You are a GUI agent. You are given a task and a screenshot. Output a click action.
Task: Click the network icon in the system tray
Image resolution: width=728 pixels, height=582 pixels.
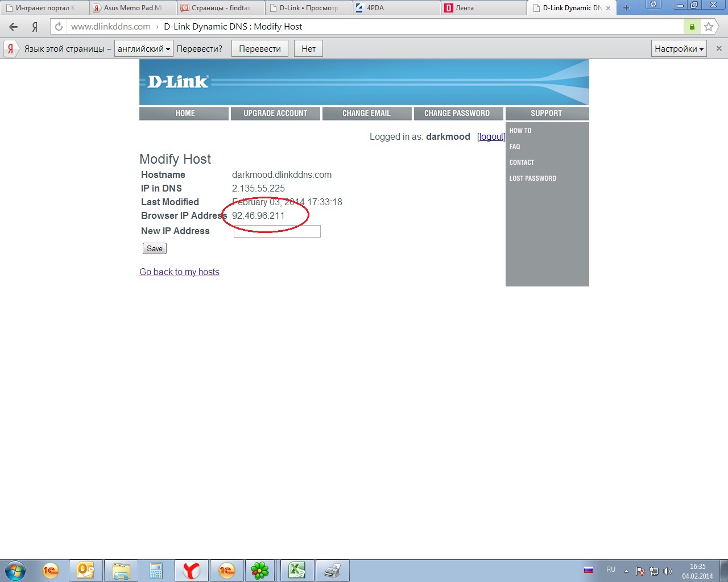tap(654, 571)
